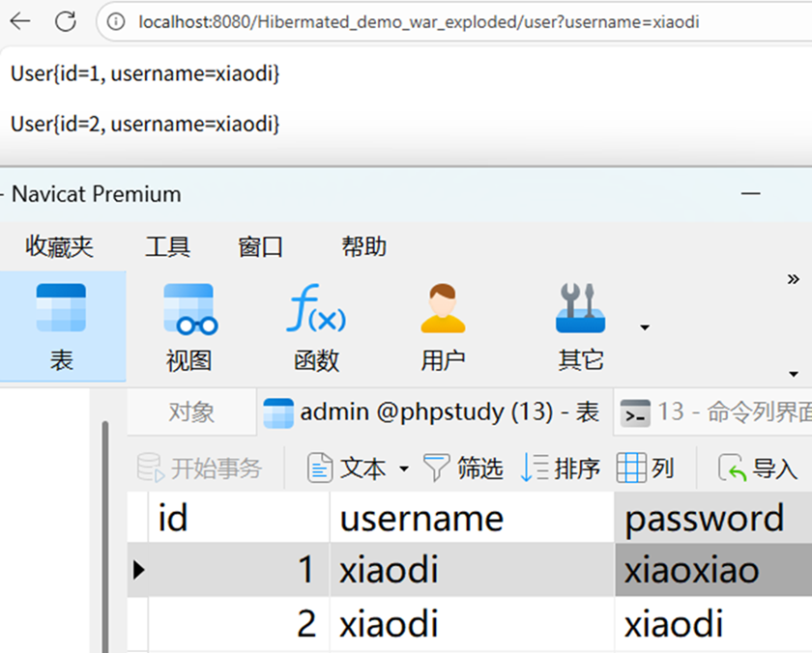The width and height of the screenshot is (812, 653).
Task: Click the 筛选 (Filter) button
Action: point(463,468)
